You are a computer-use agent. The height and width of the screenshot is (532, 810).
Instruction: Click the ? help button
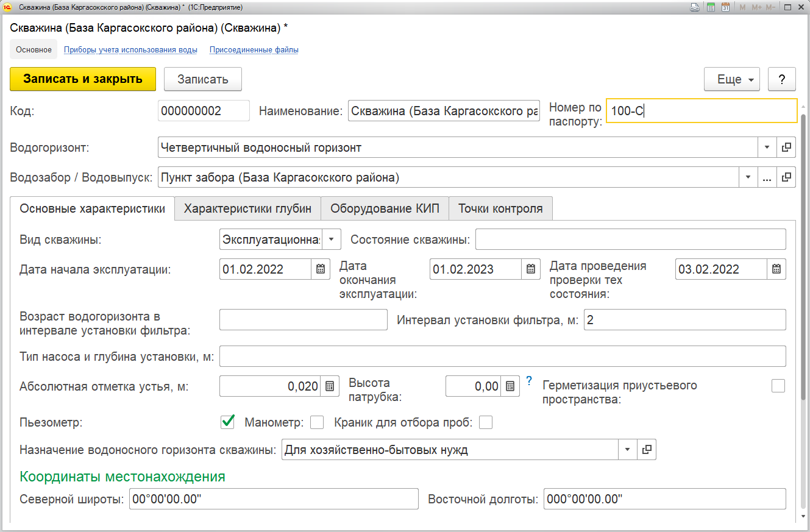click(782, 79)
